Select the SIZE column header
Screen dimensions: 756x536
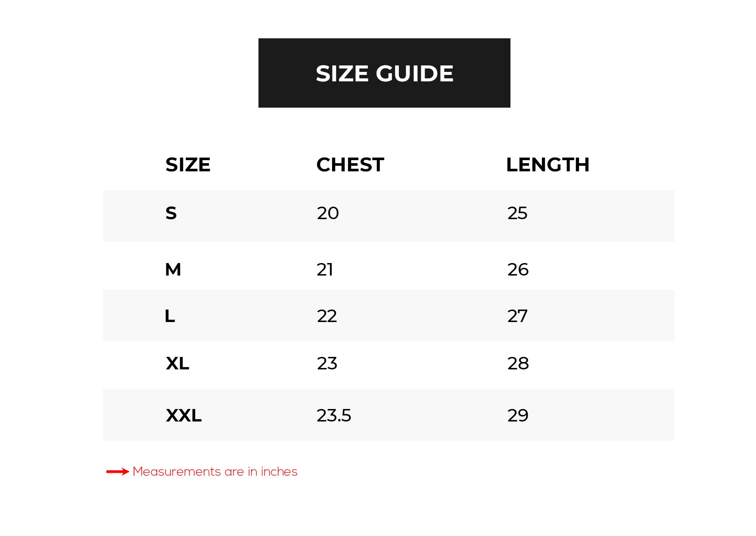(x=188, y=165)
